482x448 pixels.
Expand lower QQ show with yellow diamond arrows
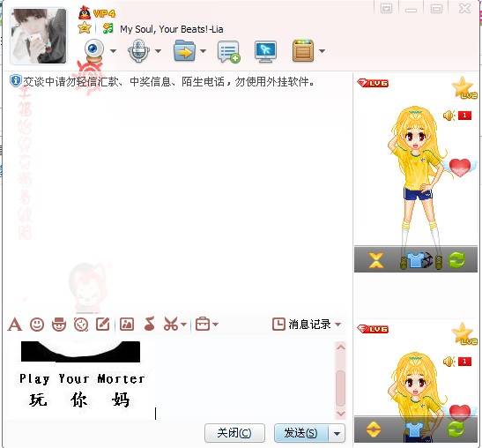pyautogui.click(x=374, y=429)
